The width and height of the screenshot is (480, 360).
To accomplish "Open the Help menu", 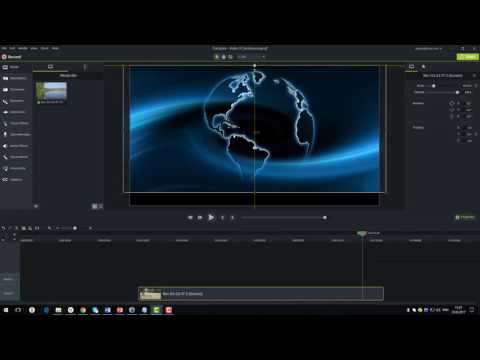I will pos(55,48).
